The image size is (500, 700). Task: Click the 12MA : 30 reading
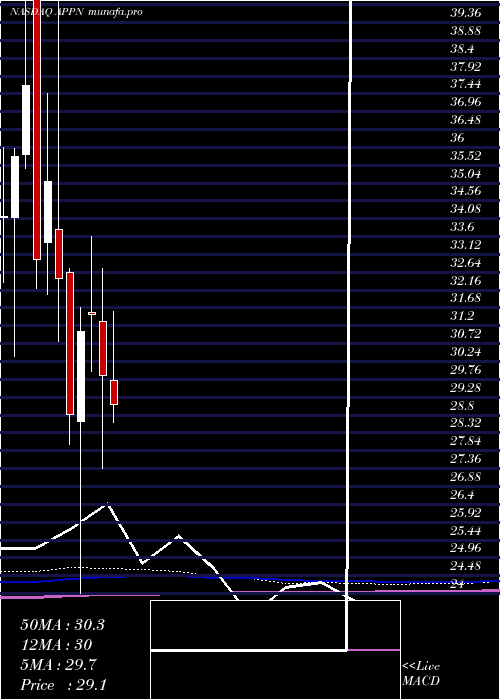(x=56, y=645)
